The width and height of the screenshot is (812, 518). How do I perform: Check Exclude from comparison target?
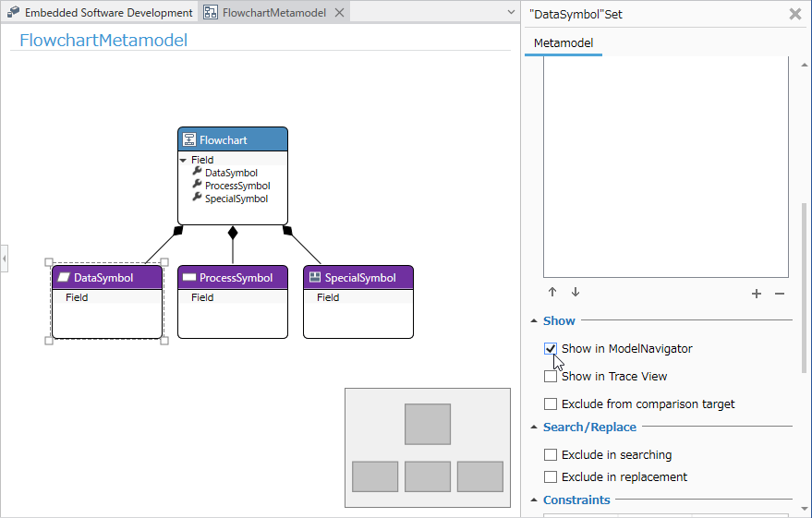point(551,404)
